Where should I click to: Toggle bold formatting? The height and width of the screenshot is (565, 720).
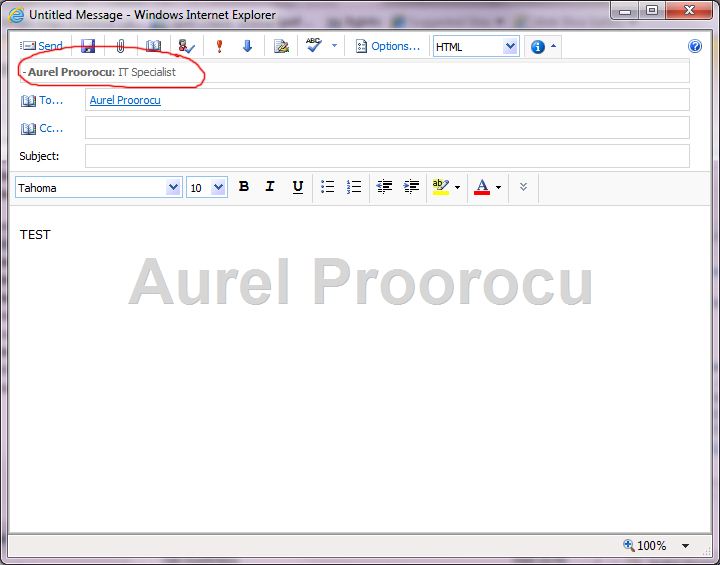tap(244, 186)
